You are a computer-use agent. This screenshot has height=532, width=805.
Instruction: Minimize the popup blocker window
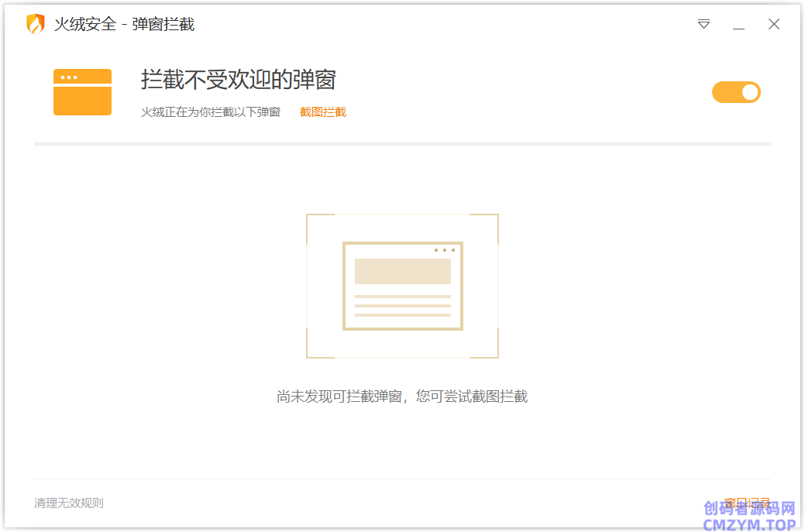coord(738,25)
